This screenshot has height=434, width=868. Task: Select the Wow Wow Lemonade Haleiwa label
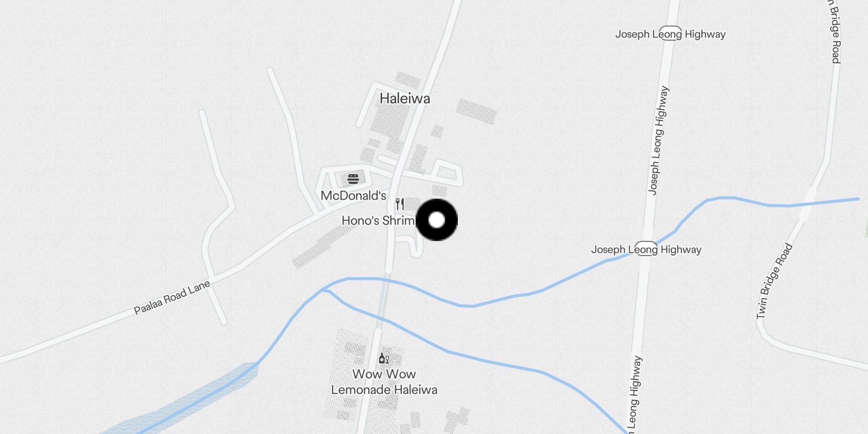click(x=384, y=382)
